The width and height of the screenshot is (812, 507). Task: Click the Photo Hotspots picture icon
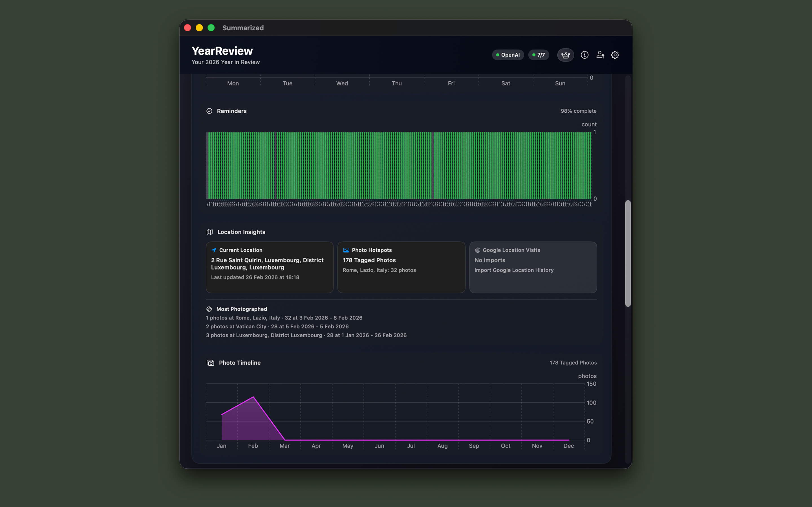click(x=346, y=250)
